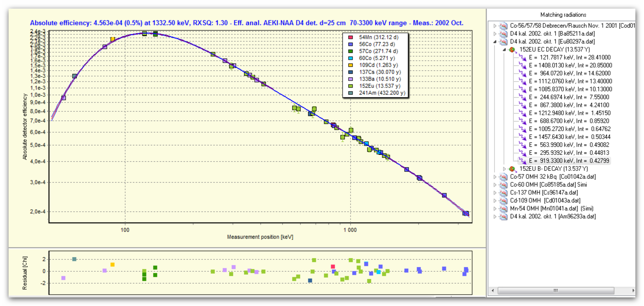This screenshot has height=306, width=644.
Task: Expand the Mn-54 OMH node
Action: [x=495, y=208]
